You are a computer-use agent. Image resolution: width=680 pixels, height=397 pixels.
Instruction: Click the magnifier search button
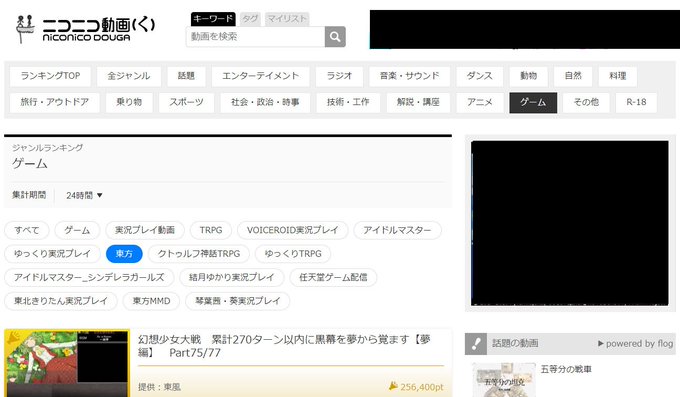click(335, 37)
